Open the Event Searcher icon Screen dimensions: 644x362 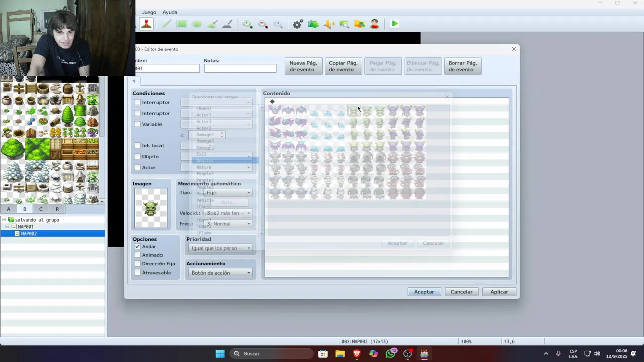tap(344, 24)
